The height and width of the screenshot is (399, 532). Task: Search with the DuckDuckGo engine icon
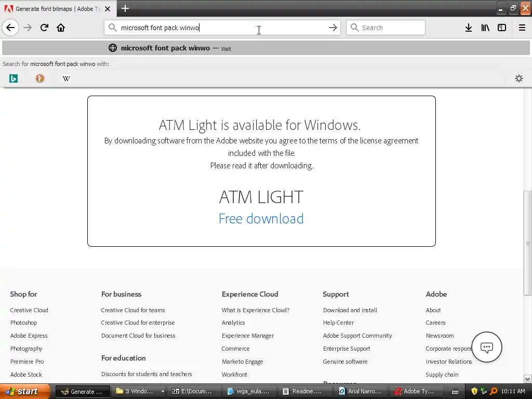point(40,78)
